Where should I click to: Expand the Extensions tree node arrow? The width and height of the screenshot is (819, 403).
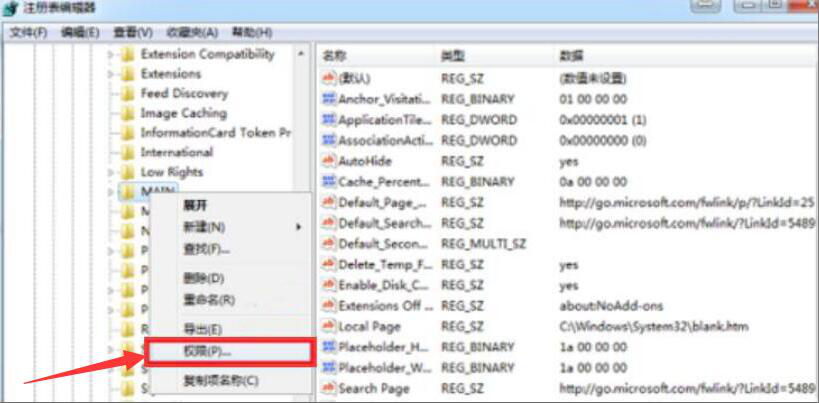110,74
